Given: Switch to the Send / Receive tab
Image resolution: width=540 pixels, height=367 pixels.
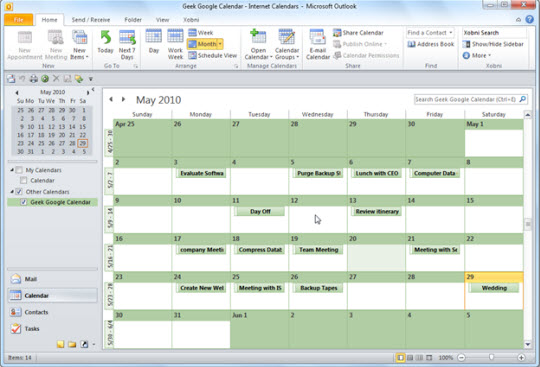Looking at the screenshot, I should pyautogui.click(x=91, y=20).
